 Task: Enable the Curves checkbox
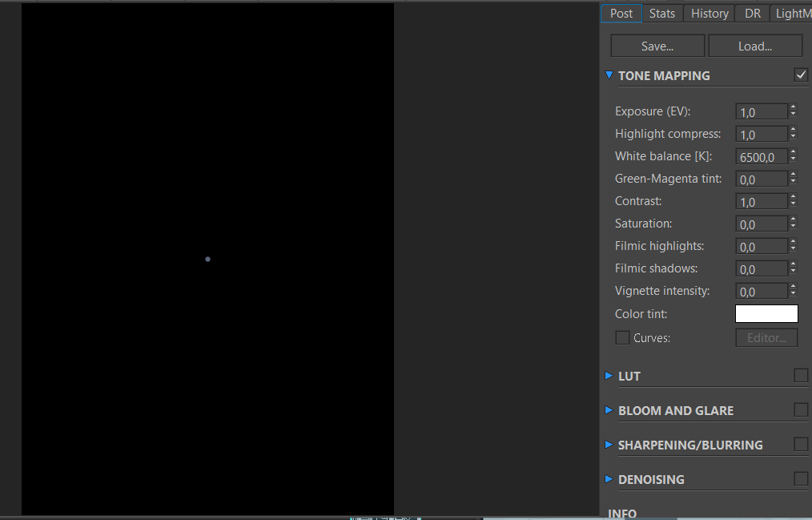[622, 337]
